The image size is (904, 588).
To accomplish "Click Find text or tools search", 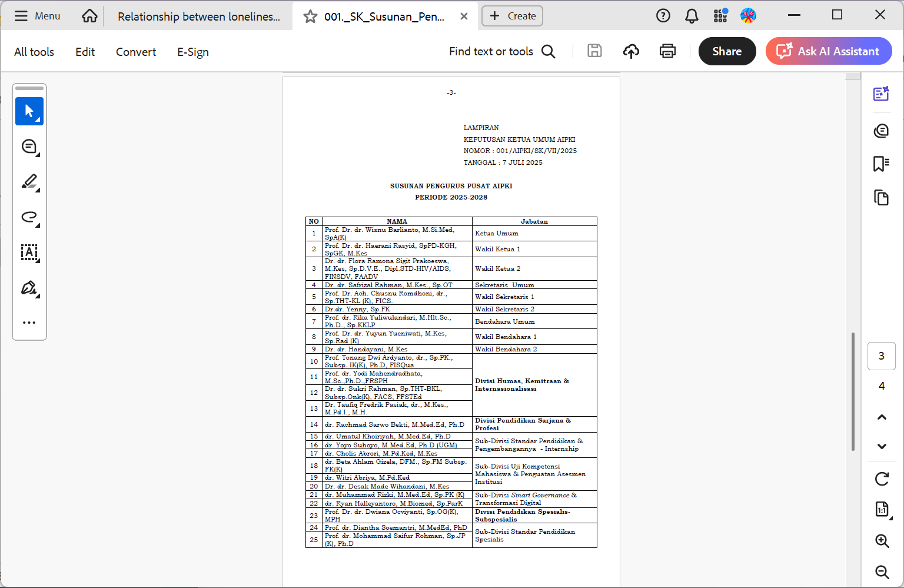I will pos(502,51).
